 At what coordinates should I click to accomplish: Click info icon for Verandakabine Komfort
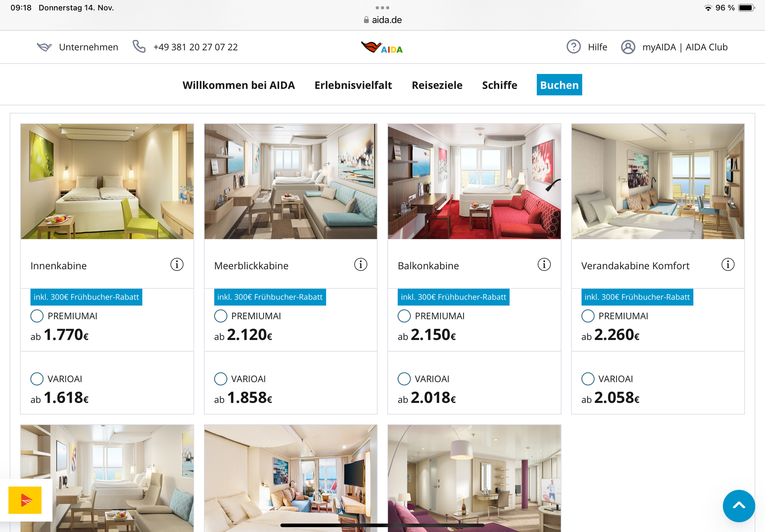728,265
